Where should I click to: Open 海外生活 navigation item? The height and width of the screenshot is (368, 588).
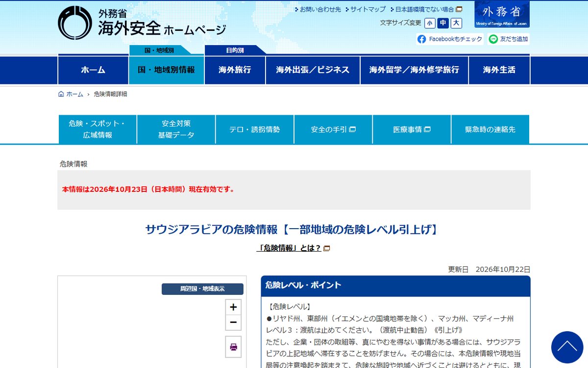(x=499, y=70)
